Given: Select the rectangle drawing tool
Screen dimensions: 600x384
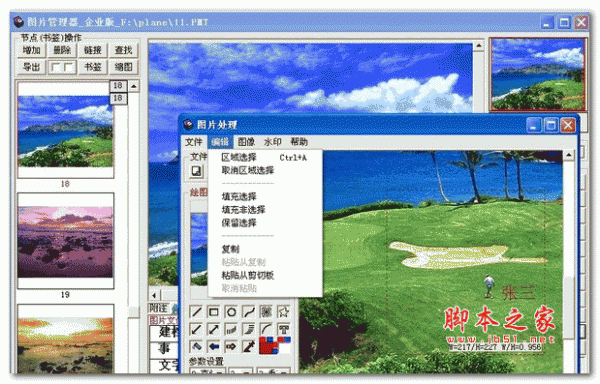Looking at the screenshot, I should [214, 312].
